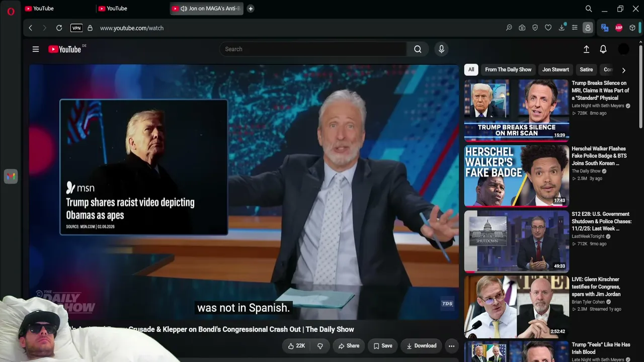The image size is (644, 362).
Task: Visit Brian Tyler Cohen channel link
Action: pyautogui.click(x=587, y=302)
